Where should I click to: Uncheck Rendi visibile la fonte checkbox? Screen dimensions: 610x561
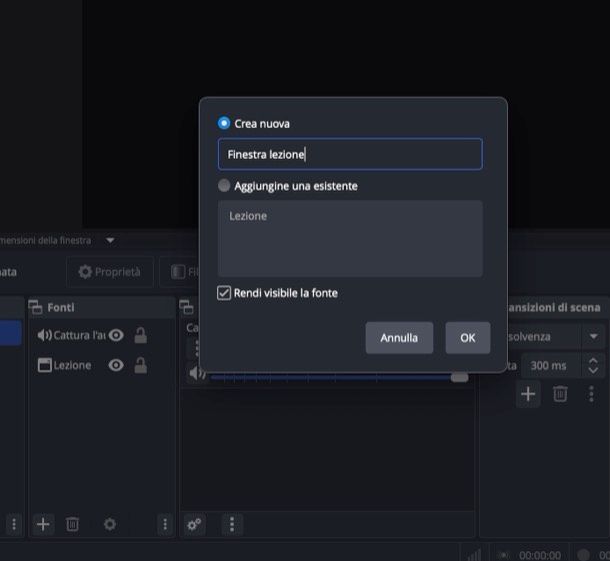click(x=224, y=293)
